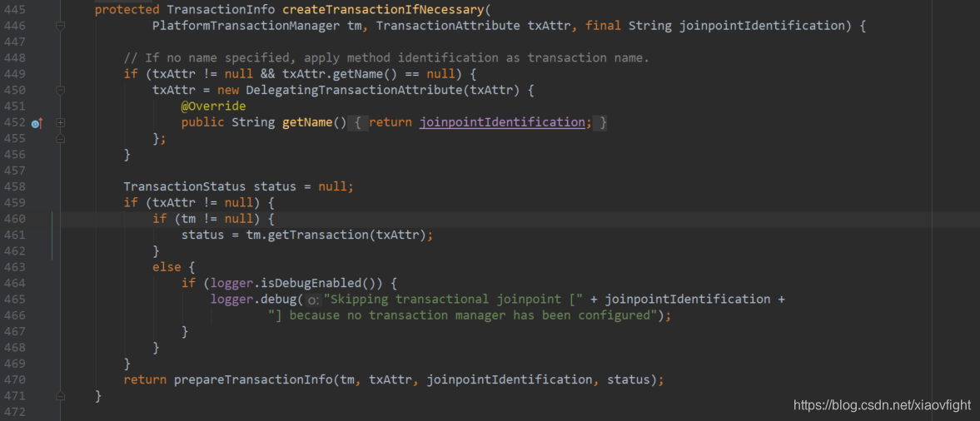Screen dimensions: 980x421
Task: Click DelegatingTransactionAttribute constructor call
Action: click(x=382, y=91)
